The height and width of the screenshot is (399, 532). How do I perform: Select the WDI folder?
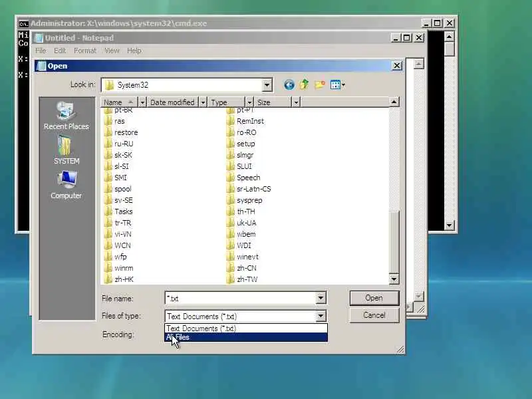click(x=239, y=245)
